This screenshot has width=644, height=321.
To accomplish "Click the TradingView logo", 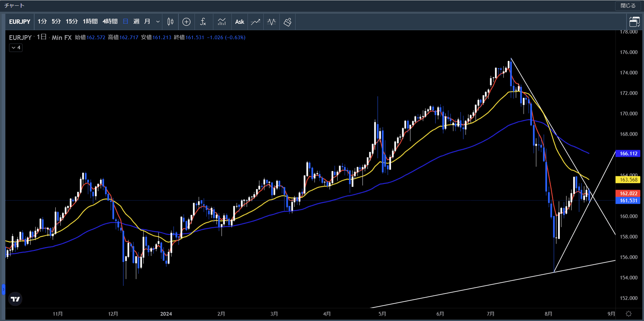I will pos(15,299).
